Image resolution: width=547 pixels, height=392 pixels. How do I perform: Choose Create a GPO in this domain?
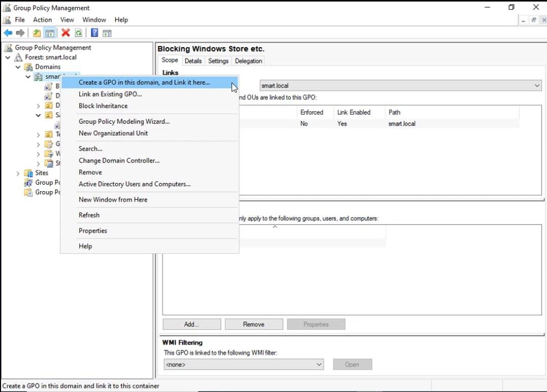[150, 82]
